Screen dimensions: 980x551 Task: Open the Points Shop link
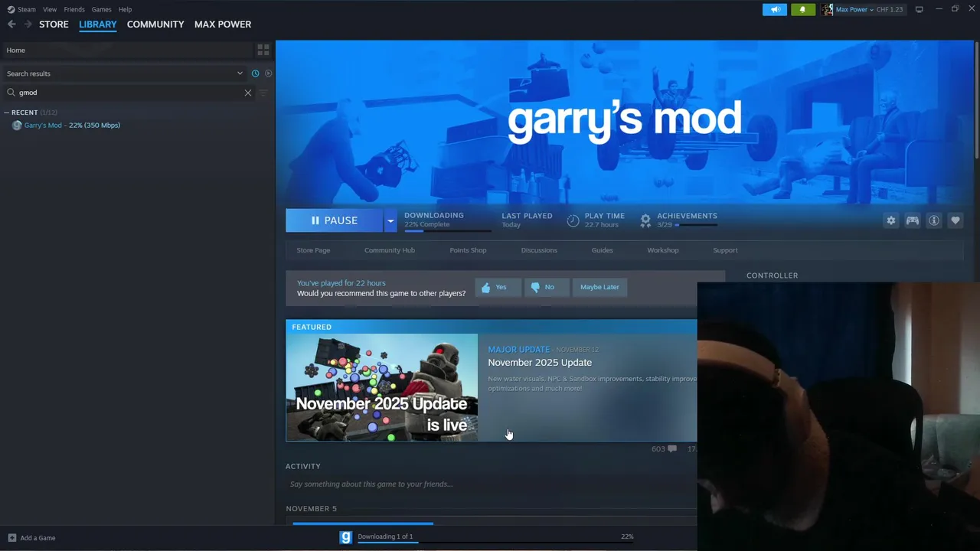pos(468,250)
